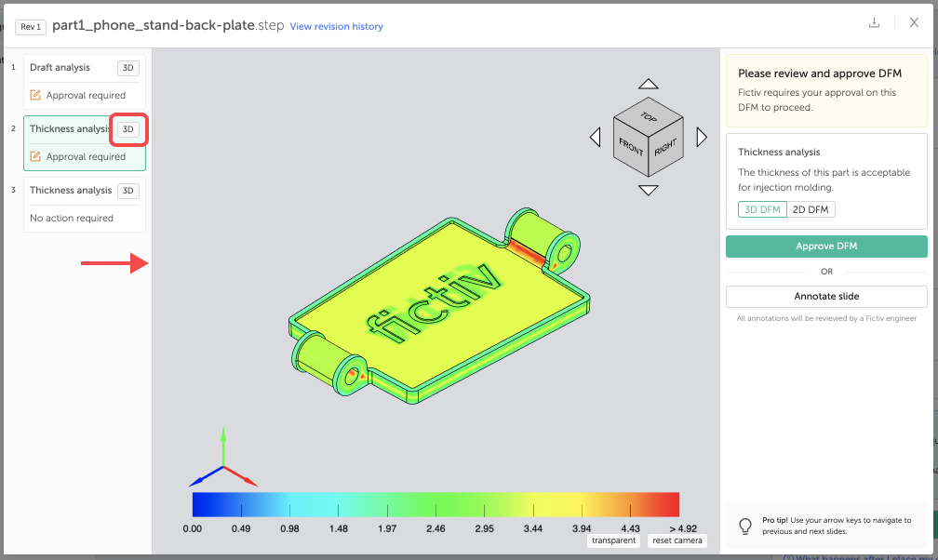Rotate view left with cube's left arrow

(596, 137)
